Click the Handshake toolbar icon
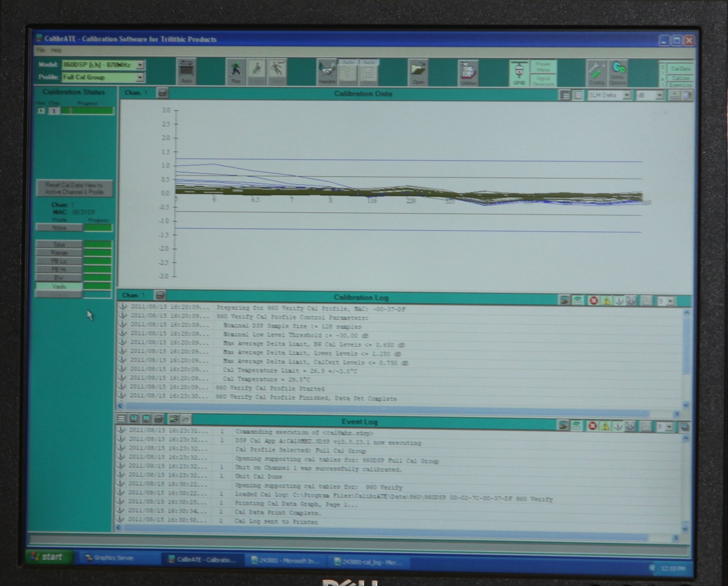 327,72
